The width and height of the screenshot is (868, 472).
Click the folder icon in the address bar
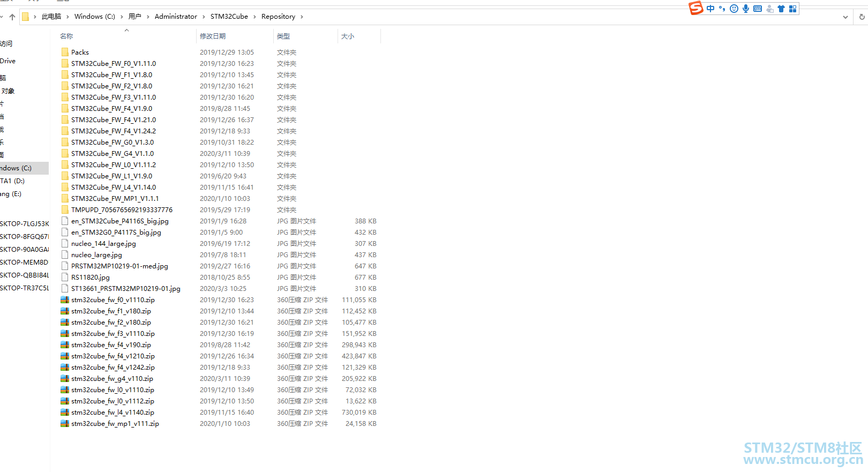point(25,17)
